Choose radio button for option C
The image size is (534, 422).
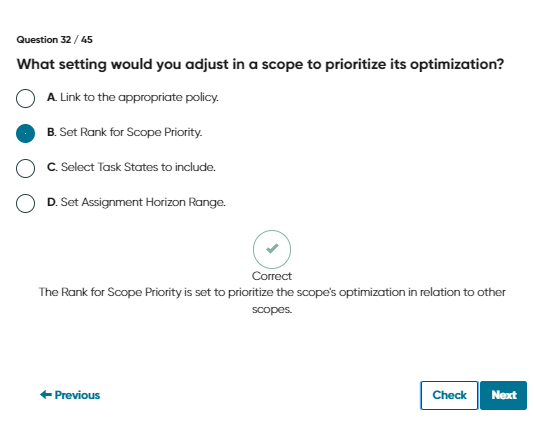tap(25, 168)
